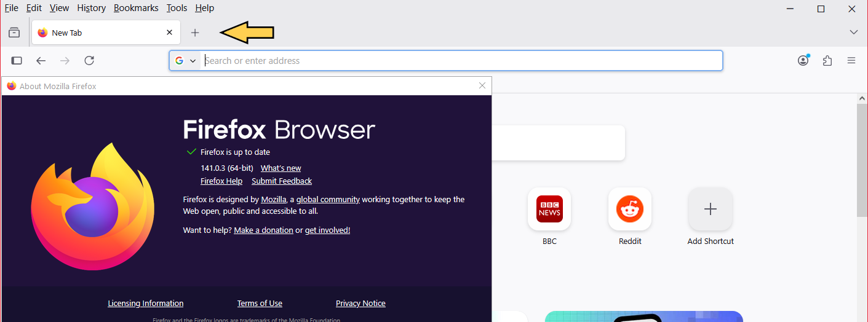Follow the Mozilla link
The image size is (868, 322).
tap(274, 199)
